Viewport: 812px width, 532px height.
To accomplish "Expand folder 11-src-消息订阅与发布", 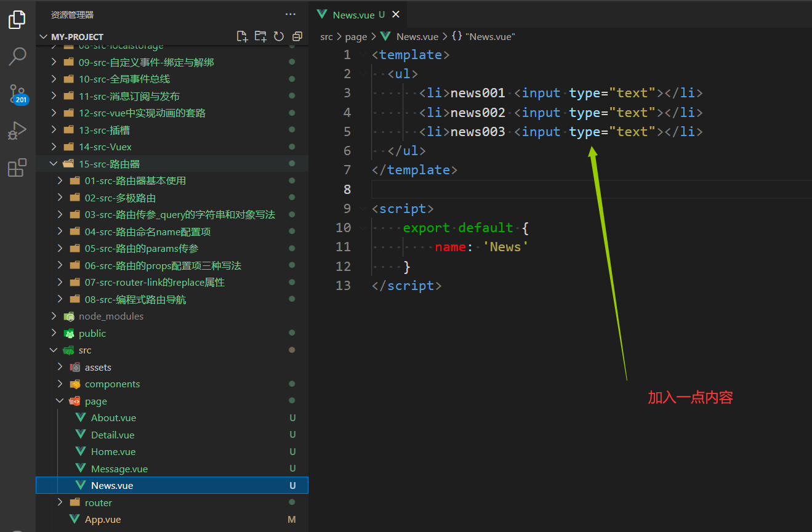I will [172, 96].
